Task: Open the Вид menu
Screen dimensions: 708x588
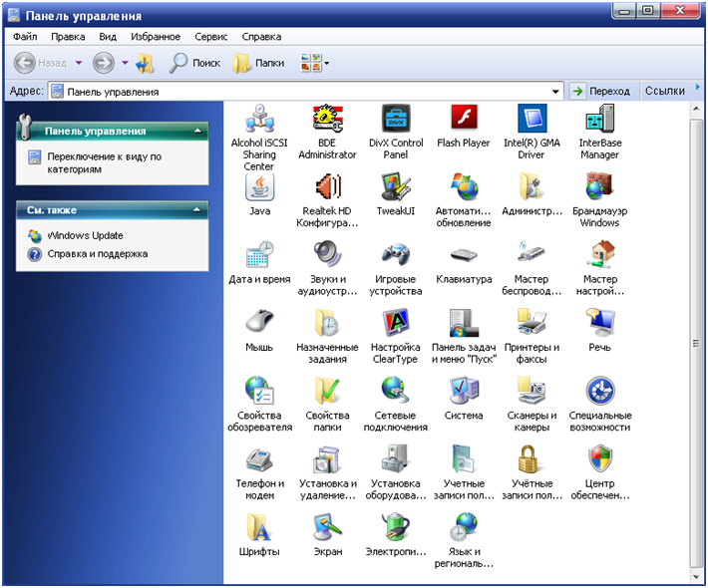Action: click(x=108, y=37)
